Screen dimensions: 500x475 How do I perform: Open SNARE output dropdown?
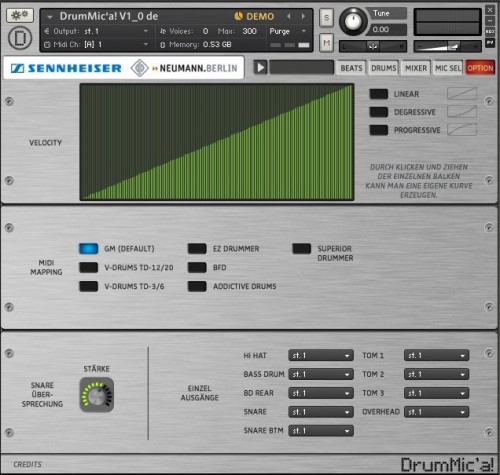click(x=321, y=412)
